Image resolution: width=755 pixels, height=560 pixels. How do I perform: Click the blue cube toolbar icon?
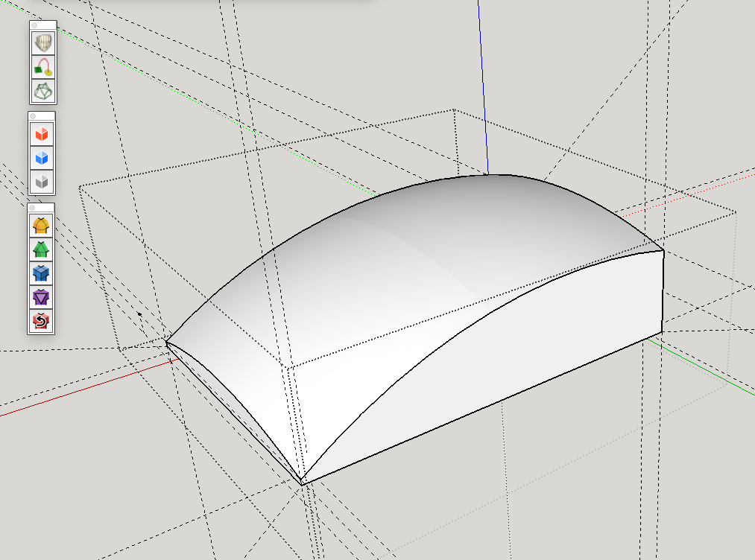point(42,158)
